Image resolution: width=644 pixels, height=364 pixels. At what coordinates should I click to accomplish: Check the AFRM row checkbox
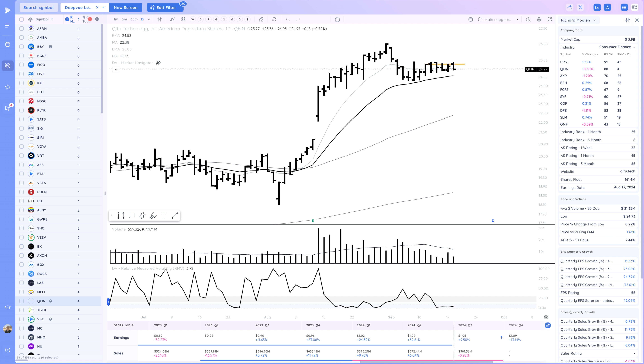pos(22,28)
